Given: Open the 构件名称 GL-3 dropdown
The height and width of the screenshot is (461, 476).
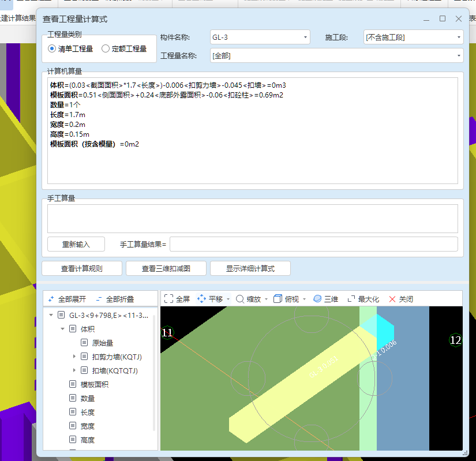Looking at the screenshot, I should [x=305, y=38].
